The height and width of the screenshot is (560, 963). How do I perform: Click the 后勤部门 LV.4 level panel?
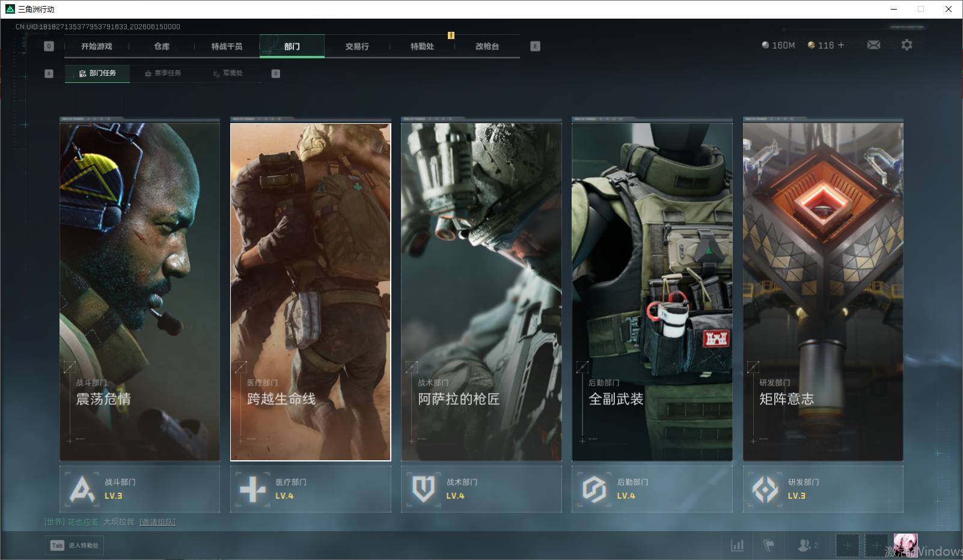pyautogui.click(x=652, y=489)
